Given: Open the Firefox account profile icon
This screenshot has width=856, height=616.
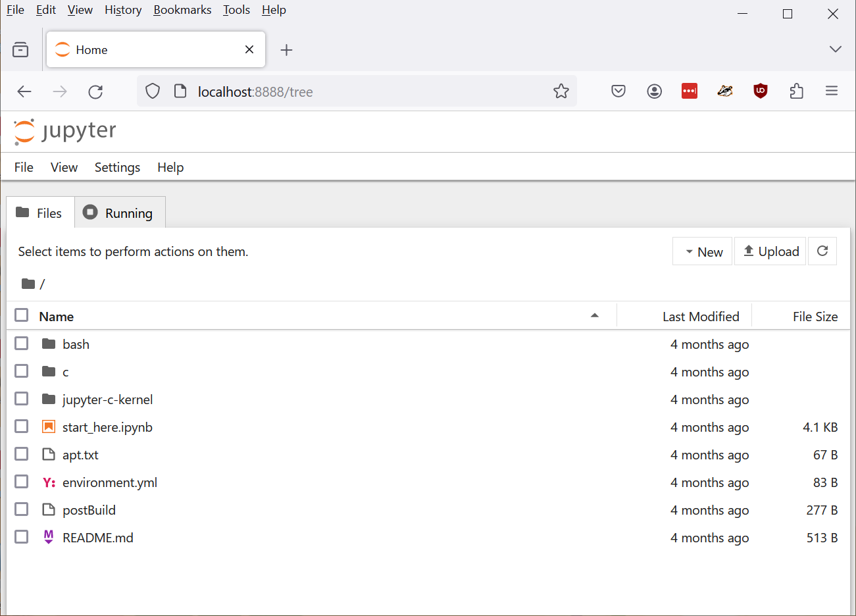Looking at the screenshot, I should pos(654,91).
